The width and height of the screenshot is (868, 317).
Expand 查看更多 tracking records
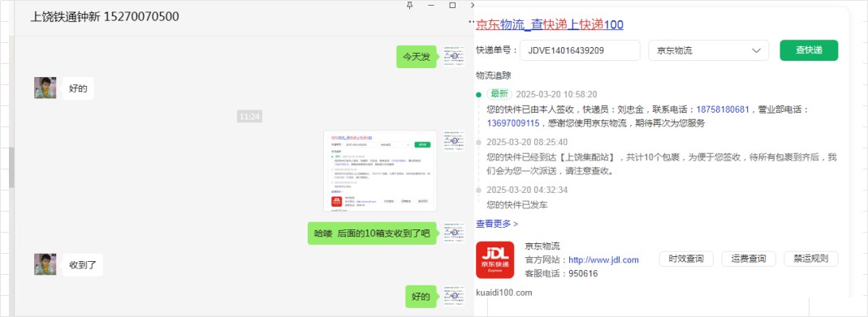[x=497, y=224]
